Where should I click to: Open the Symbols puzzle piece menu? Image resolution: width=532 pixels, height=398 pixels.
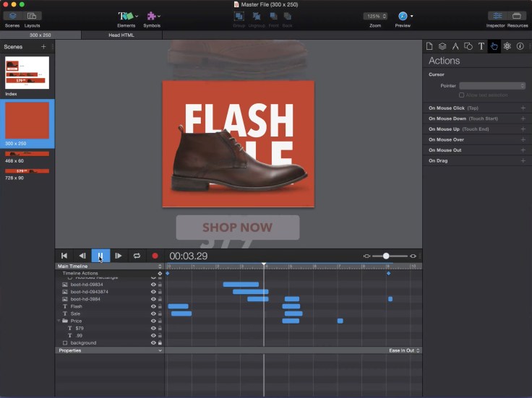[153, 16]
